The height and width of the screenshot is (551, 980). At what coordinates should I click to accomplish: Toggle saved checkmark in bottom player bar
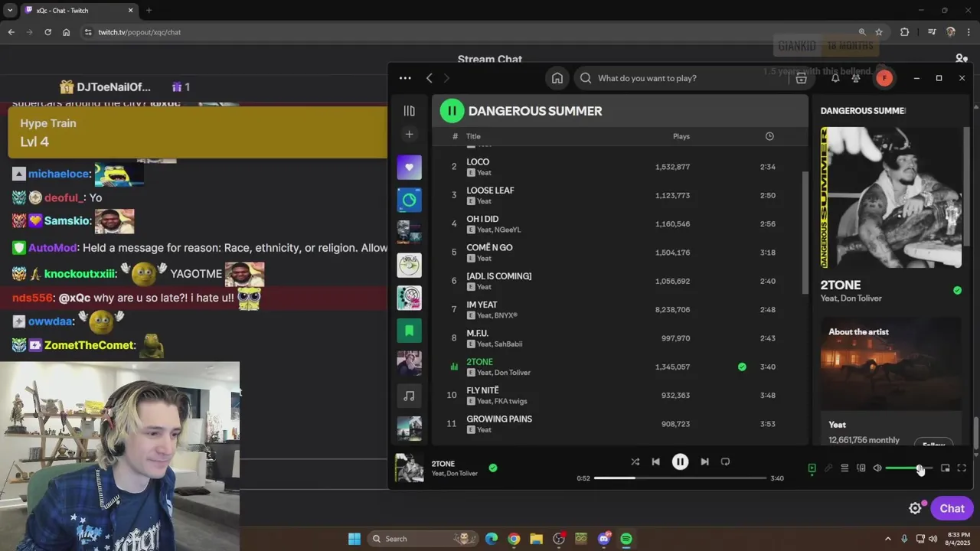493,468
